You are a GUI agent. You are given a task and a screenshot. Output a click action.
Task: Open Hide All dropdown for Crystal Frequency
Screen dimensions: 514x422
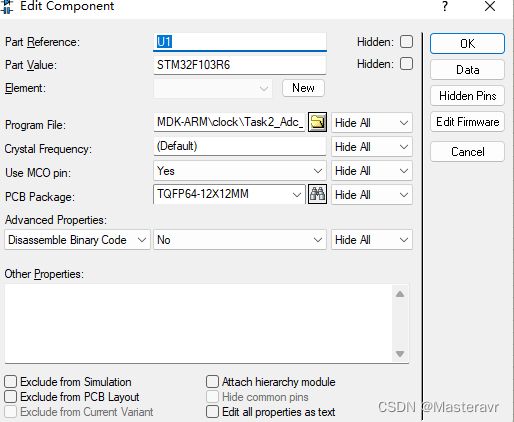point(372,147)
